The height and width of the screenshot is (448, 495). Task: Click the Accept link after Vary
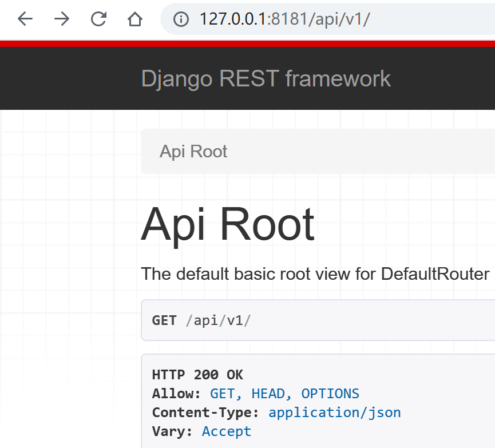point(226,431)
